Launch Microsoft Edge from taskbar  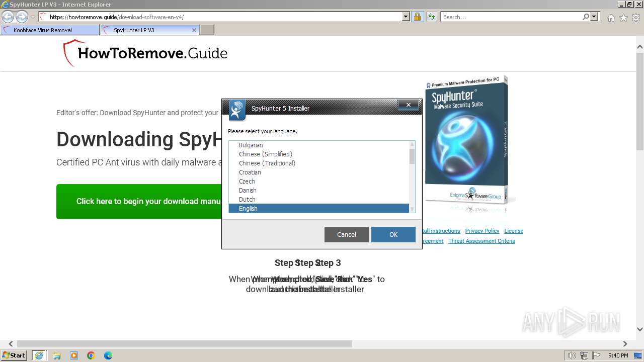[108, 355]
